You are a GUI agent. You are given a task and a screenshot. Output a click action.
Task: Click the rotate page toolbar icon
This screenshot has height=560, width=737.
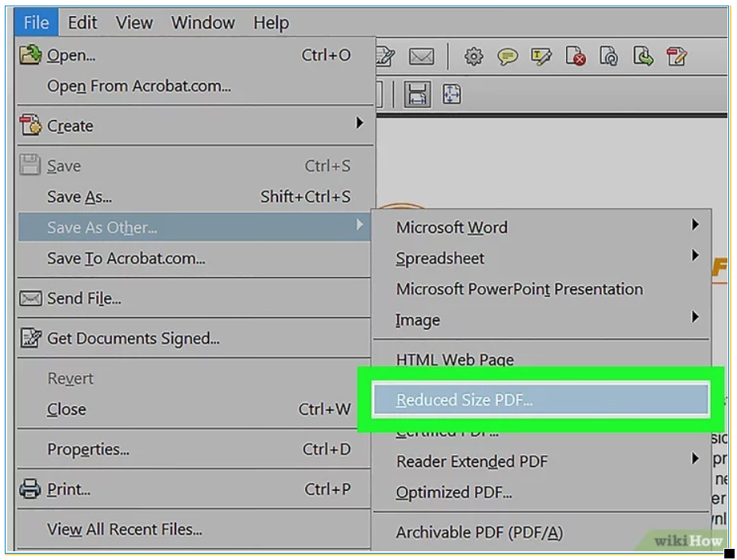(608, 56)
